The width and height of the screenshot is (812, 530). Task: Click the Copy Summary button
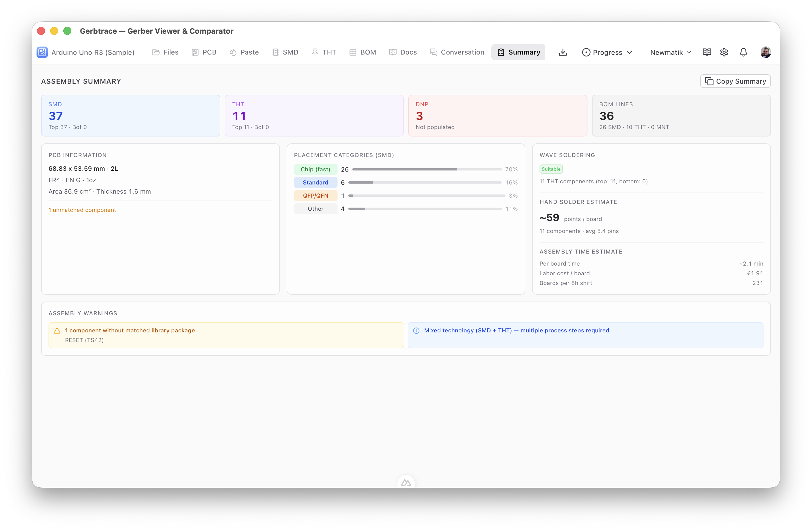tap(736, 81)
